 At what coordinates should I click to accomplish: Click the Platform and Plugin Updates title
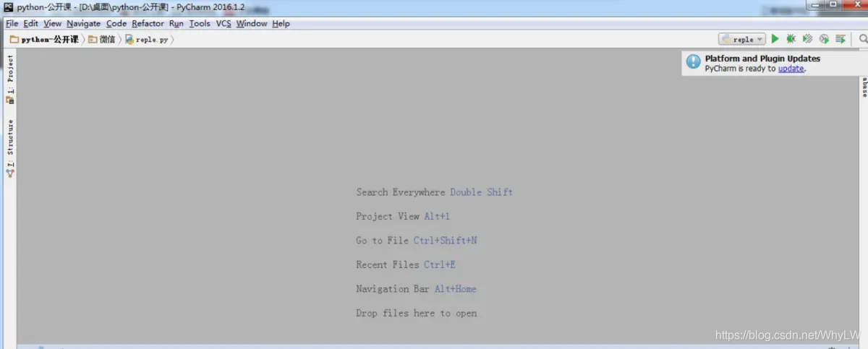pyautogui.click(x=762, y=59)
